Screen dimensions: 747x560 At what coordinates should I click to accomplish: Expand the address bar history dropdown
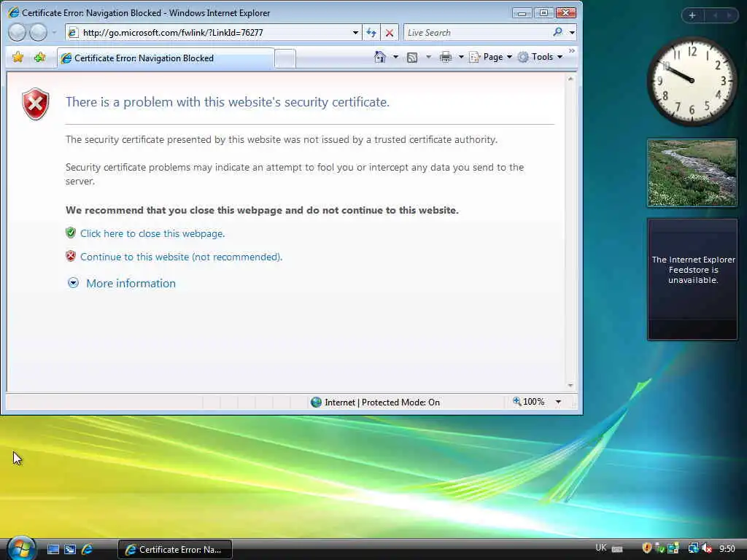tap(355, 32)
